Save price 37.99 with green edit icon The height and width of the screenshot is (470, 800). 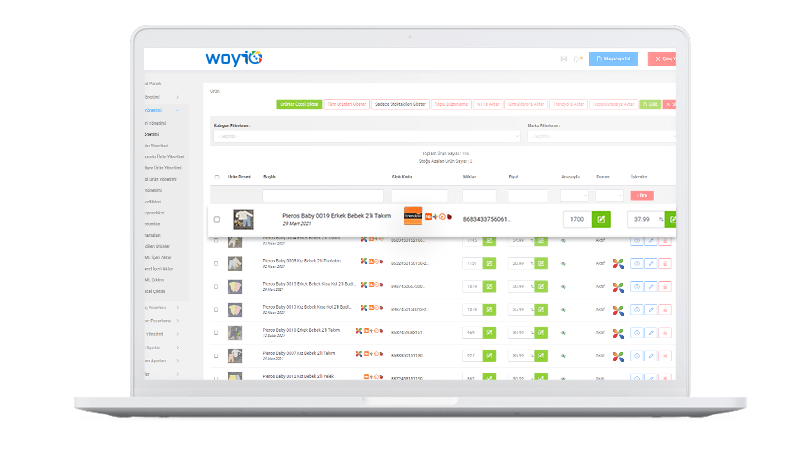(x=671, y=219)
